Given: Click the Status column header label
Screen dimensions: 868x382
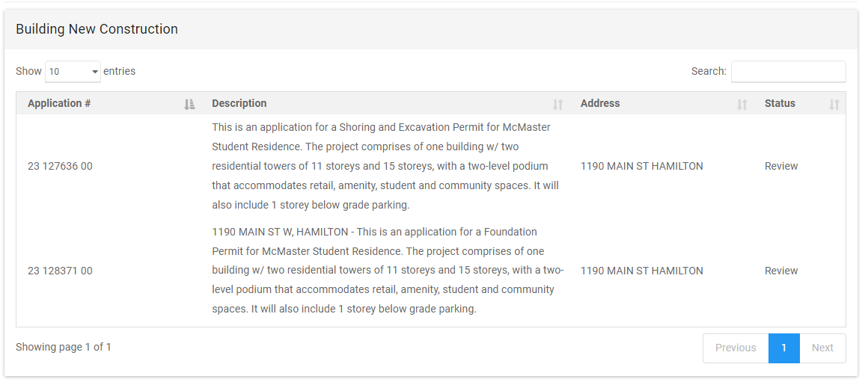Looking at the screenshot, I should 780,104.
